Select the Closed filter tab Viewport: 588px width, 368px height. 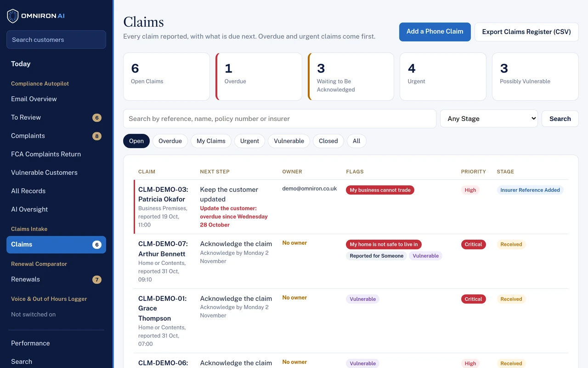(x=328, y=141)
